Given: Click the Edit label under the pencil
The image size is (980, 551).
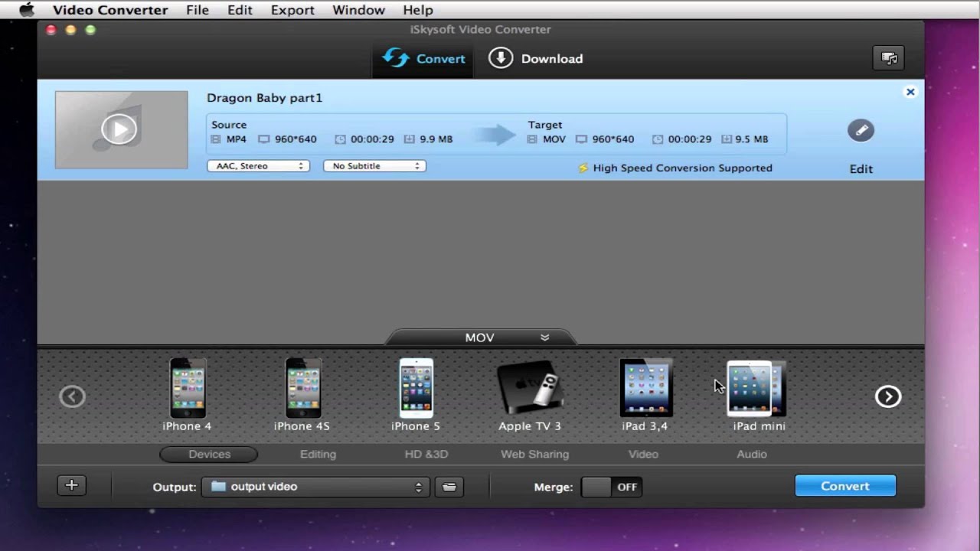Looking at the screenshot, I should [861, 169].
